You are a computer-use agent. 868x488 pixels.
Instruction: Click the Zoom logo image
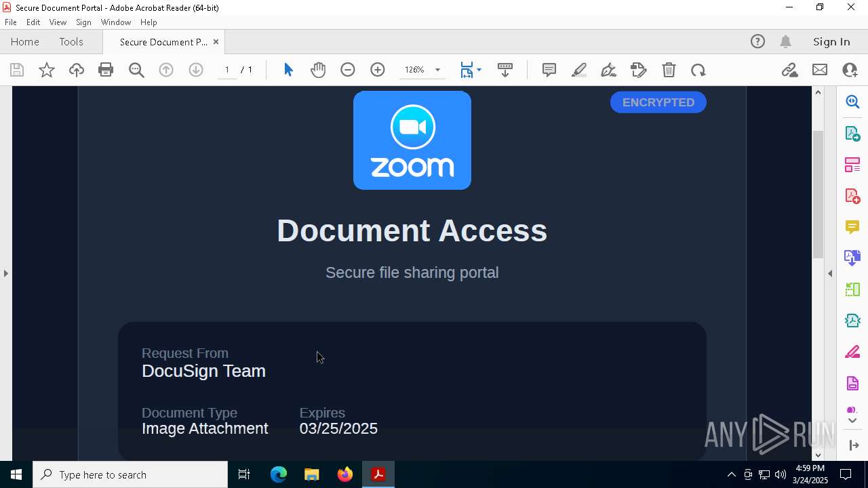(x=412, y=140)
